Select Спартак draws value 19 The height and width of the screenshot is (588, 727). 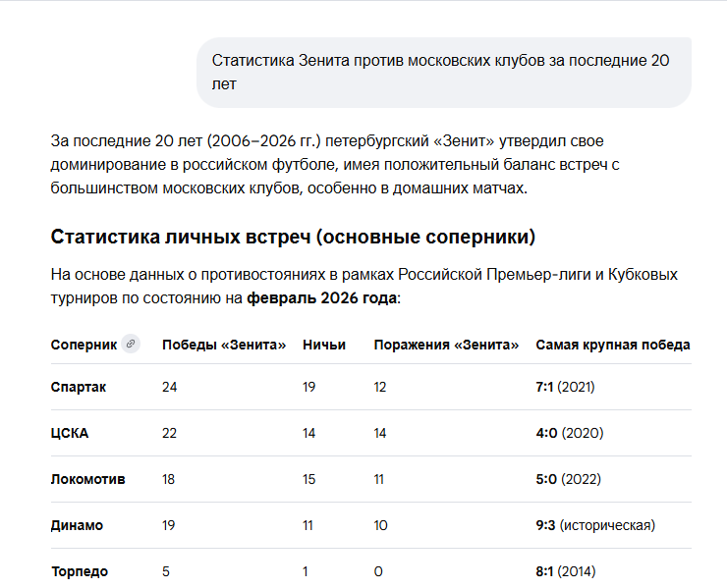pos(308,387)
